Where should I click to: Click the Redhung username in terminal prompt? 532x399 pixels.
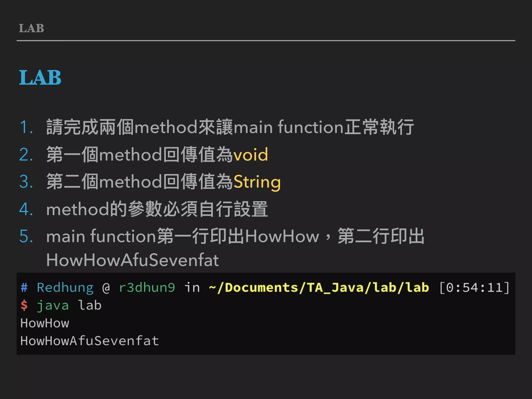click(65, 288)
